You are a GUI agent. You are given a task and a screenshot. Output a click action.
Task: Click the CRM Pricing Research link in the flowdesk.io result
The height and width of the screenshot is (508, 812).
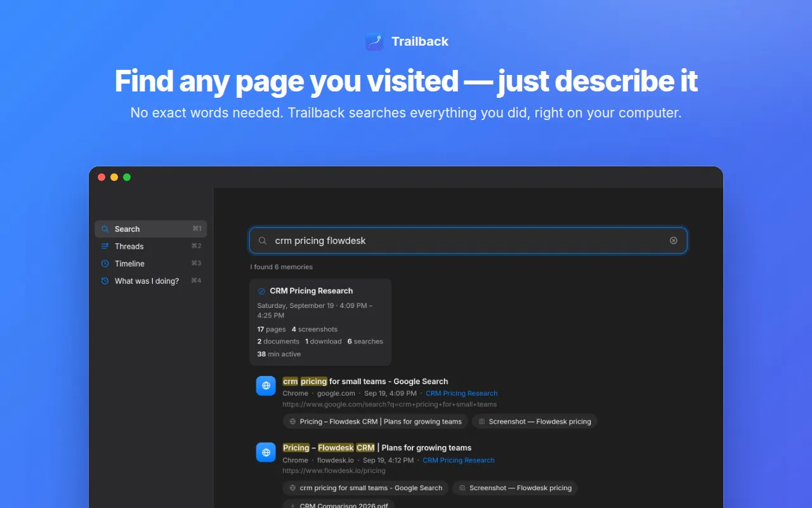(459, 460)
